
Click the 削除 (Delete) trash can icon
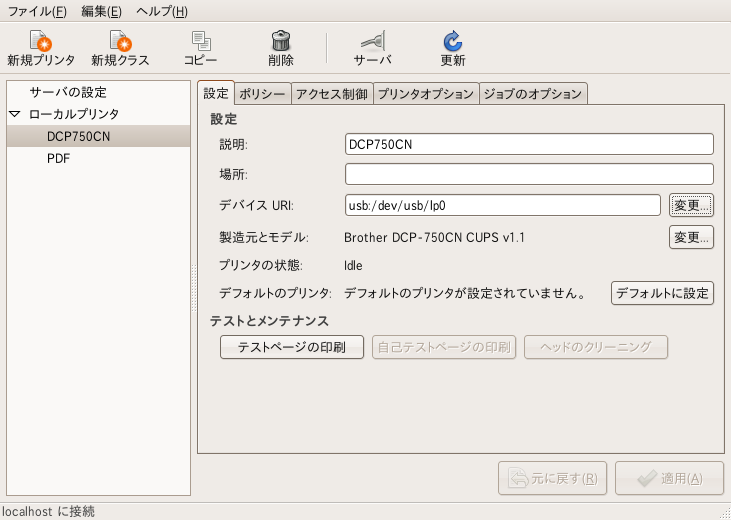[x=281, y=41]
